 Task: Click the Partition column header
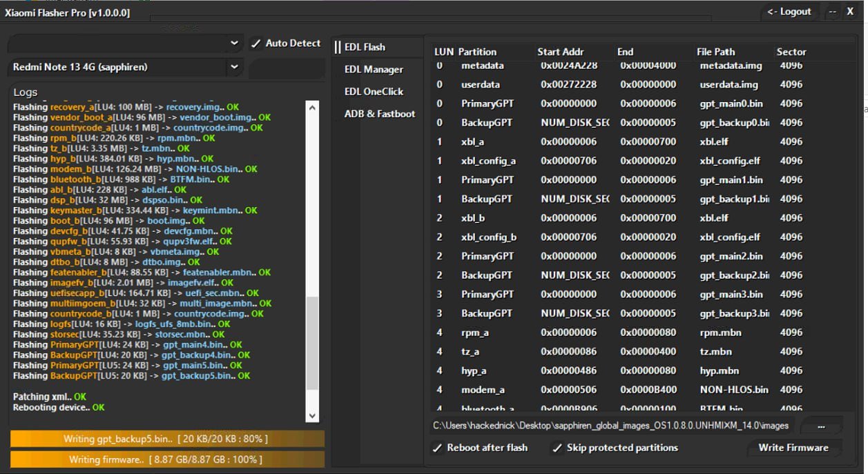click(479, 51)
